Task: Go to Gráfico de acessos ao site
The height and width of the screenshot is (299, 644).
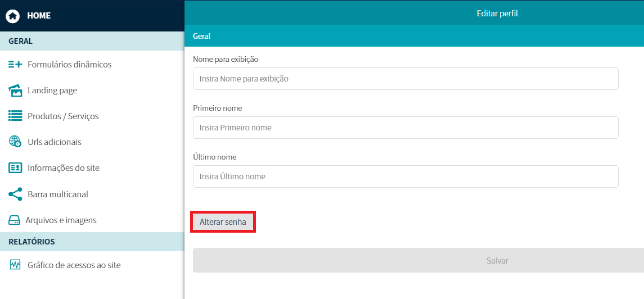Action: [74, 265]
